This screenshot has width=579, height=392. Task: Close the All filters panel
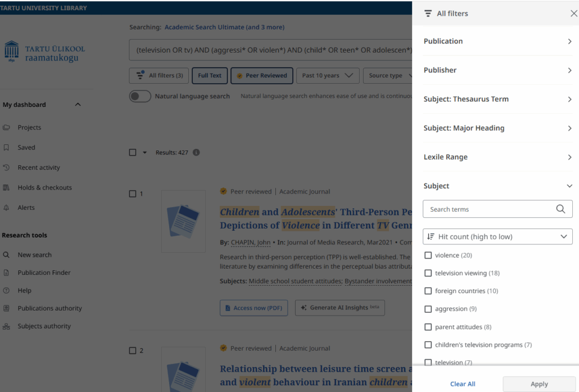click(573, 14)
